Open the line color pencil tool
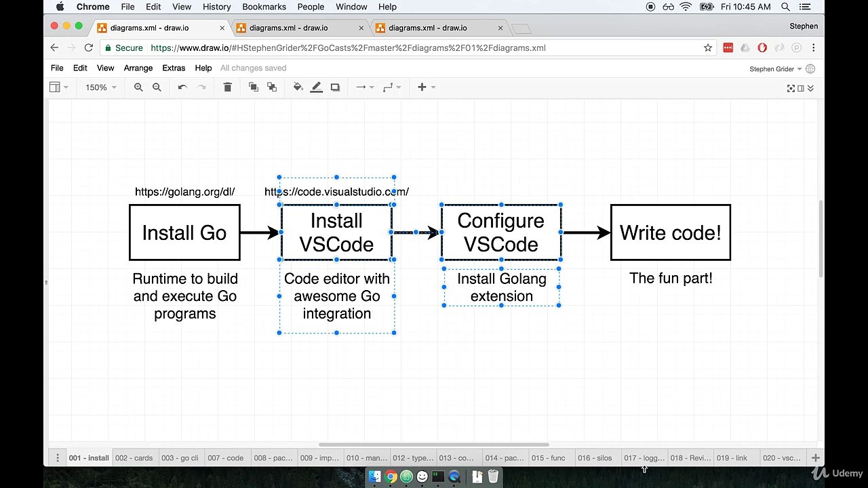This screenshot has width=868, height=488. point(317,87)
